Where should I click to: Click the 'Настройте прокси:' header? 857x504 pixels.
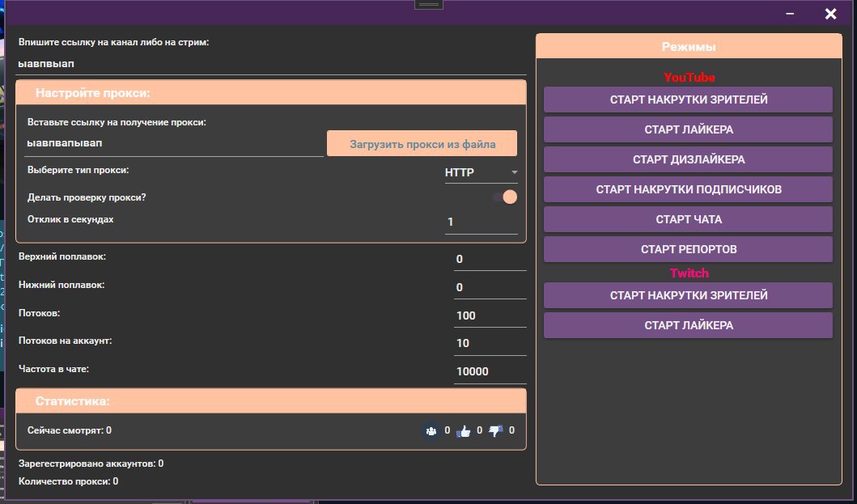point(271,93)
